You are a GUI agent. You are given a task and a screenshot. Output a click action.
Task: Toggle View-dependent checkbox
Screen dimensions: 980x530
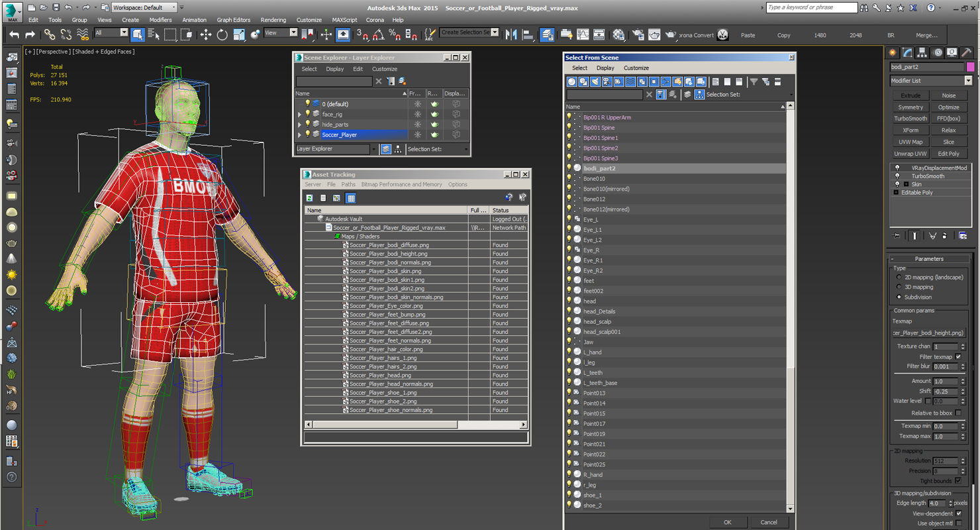tap(958, 513)
